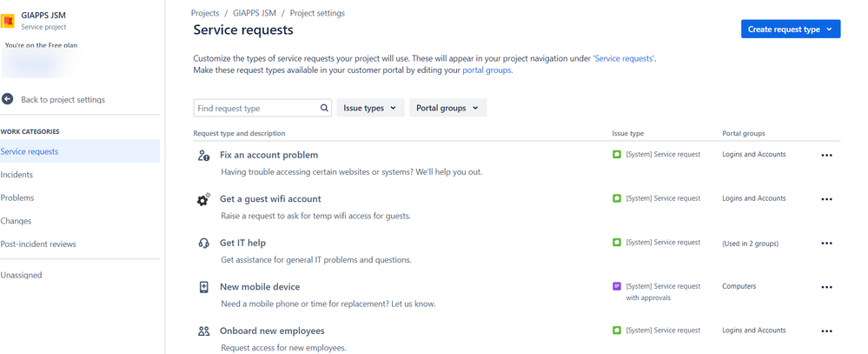The image size is (868, 354).
Task: Go to Post-incident reviews category
Action: (x=38, y=244)
